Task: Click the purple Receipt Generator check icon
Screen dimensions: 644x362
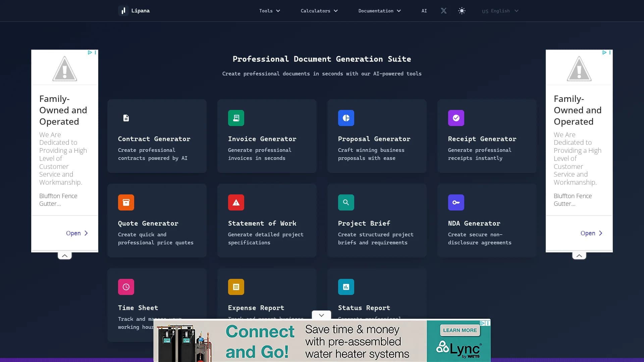Action: 456,118
